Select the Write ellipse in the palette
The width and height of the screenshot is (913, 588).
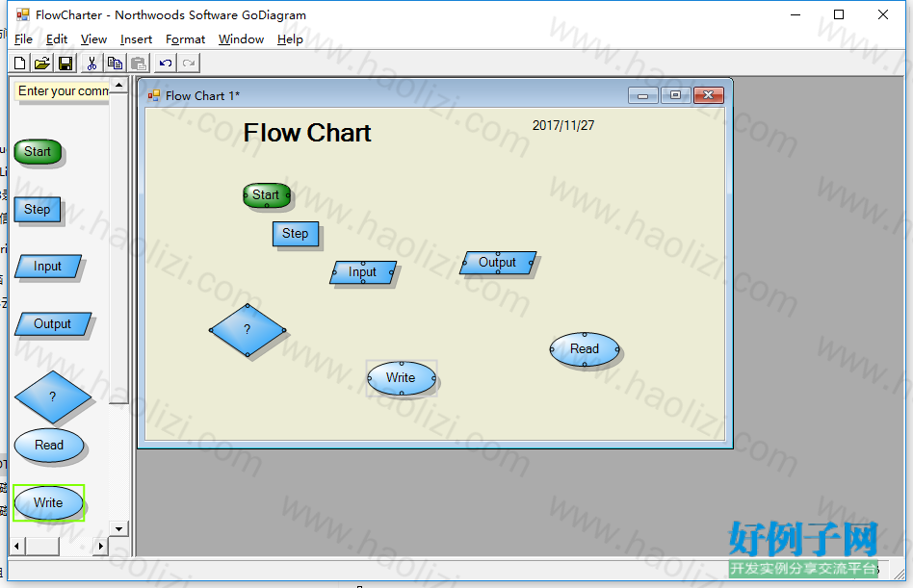pos(48,503)
